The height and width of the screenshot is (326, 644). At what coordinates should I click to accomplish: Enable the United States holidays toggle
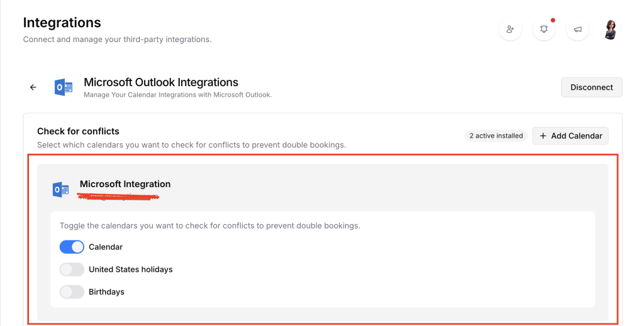point(72,269)
